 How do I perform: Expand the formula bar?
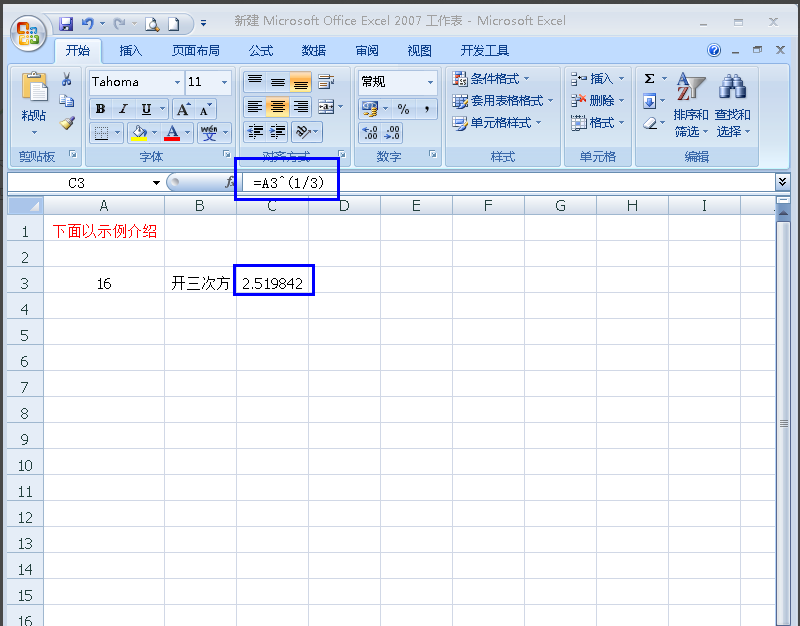(782, 182)
